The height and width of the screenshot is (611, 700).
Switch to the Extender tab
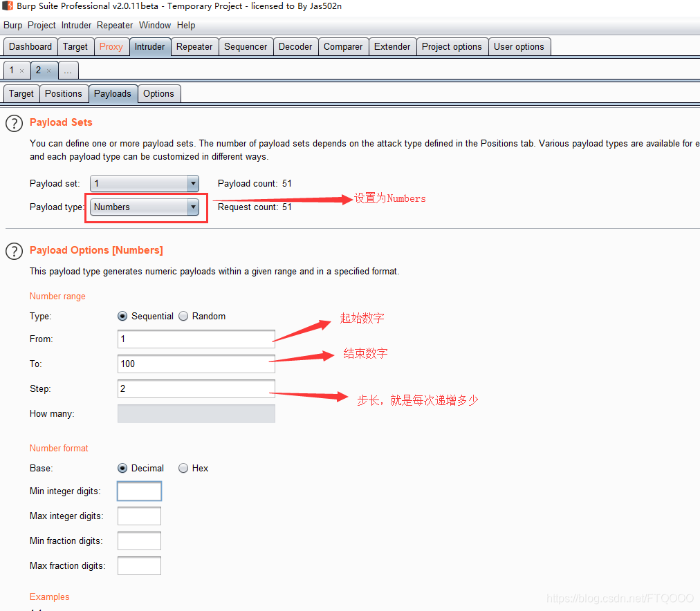click(x=392, y=47)
